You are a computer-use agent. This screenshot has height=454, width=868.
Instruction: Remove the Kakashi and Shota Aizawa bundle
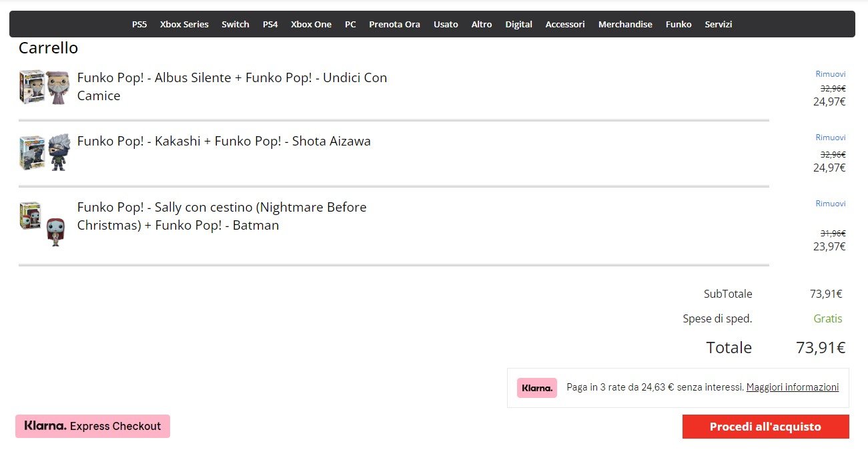(830, 138)
